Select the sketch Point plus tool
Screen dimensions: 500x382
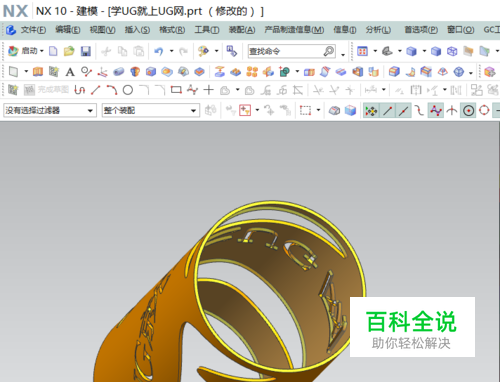tap(209, 90)
